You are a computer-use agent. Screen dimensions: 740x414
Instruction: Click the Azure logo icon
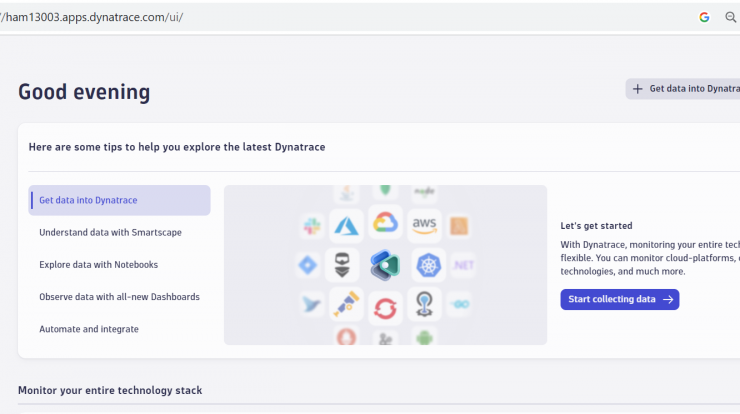(x=346, y=226)
